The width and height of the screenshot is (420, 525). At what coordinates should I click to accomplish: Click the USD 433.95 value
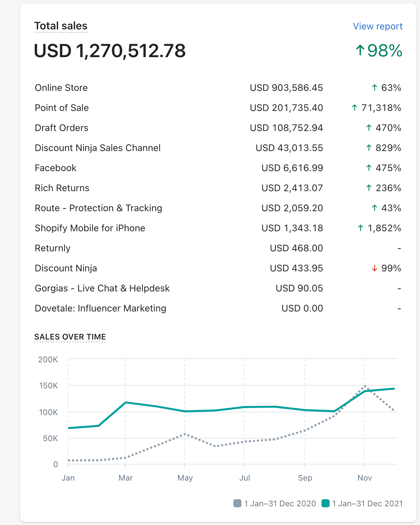(296, 268)
